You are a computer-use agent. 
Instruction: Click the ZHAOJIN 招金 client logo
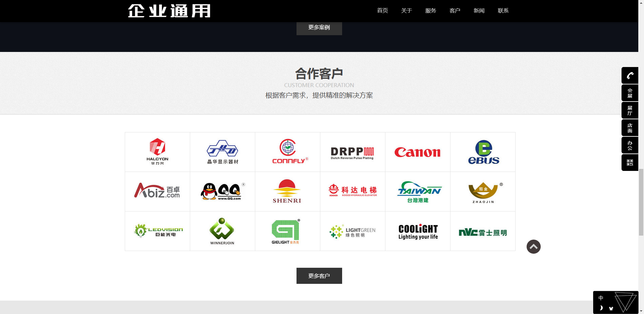[x=483, y=191]
